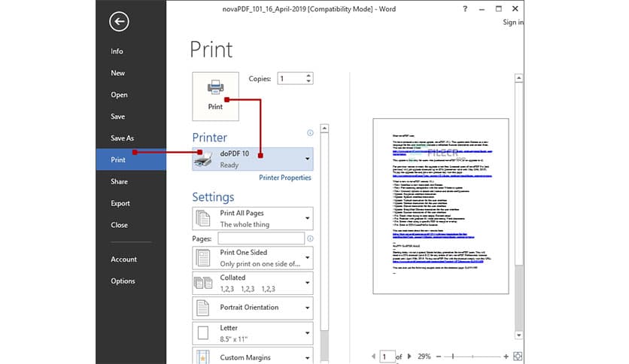Click the info icon next to Pages field

click(310, 238)
